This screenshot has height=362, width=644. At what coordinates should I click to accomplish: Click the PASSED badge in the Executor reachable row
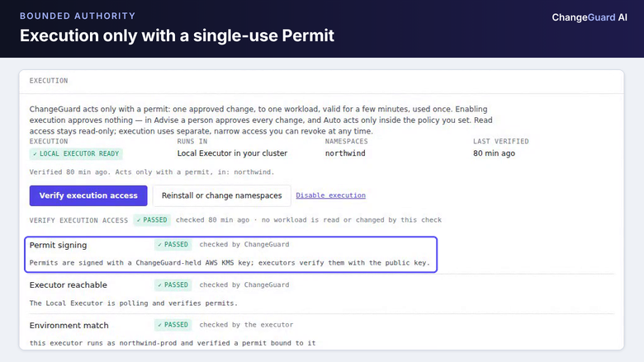(173, 285)
